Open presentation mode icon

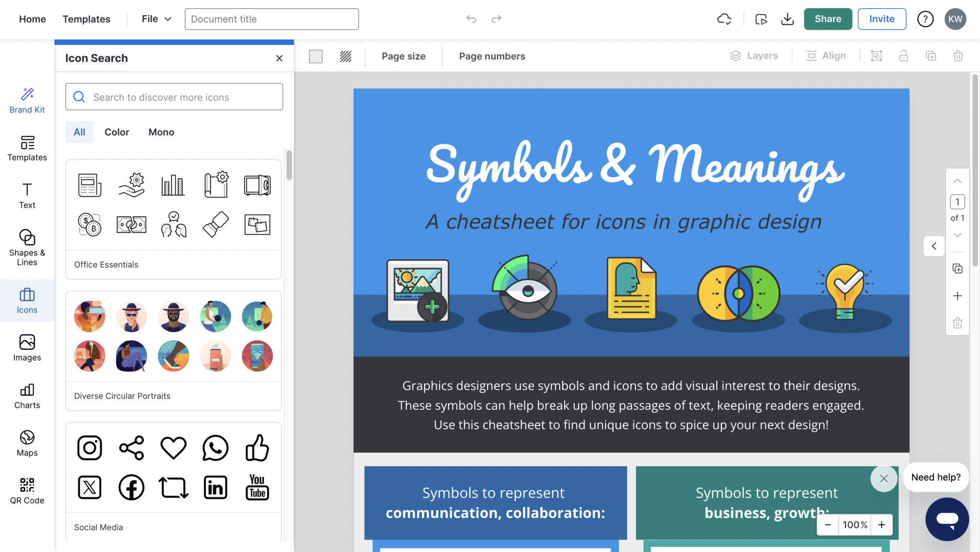point(761,19)
